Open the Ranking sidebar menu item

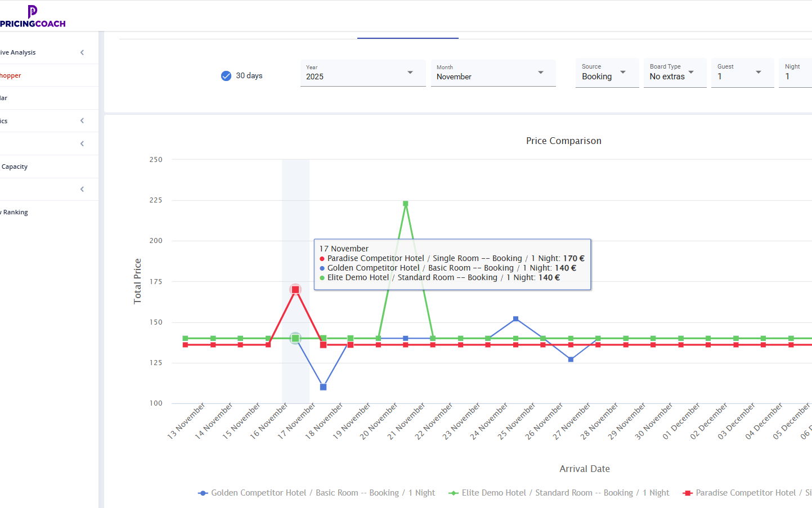tap(15, 212)
